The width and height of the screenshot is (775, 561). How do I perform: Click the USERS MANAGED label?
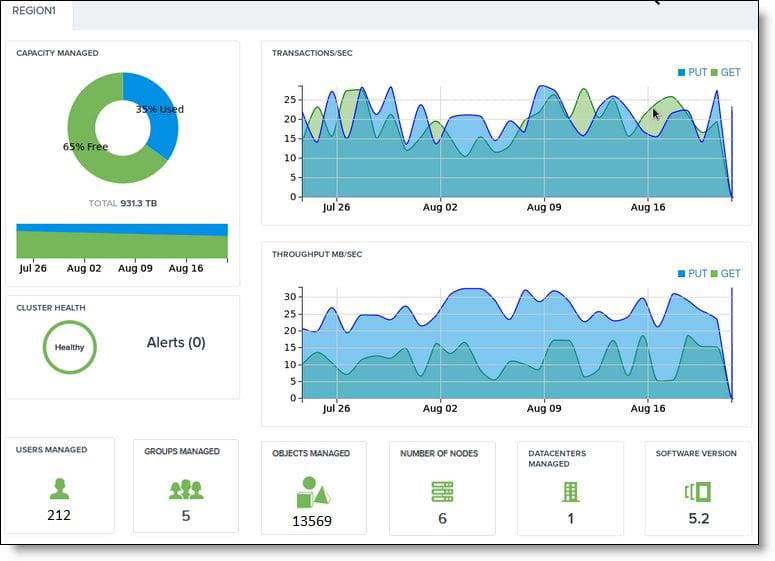pyautogui.click(x=51, y=450)
